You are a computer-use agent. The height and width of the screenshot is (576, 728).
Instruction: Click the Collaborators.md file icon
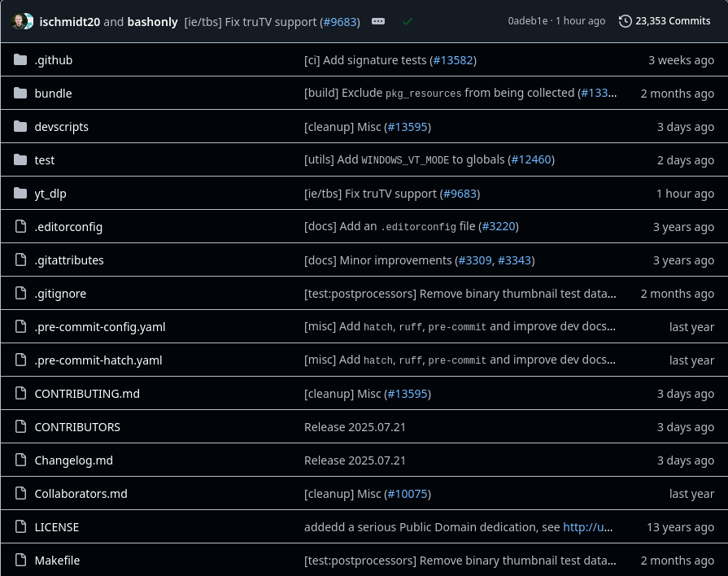pyautogui.click(x=20, y=494)
